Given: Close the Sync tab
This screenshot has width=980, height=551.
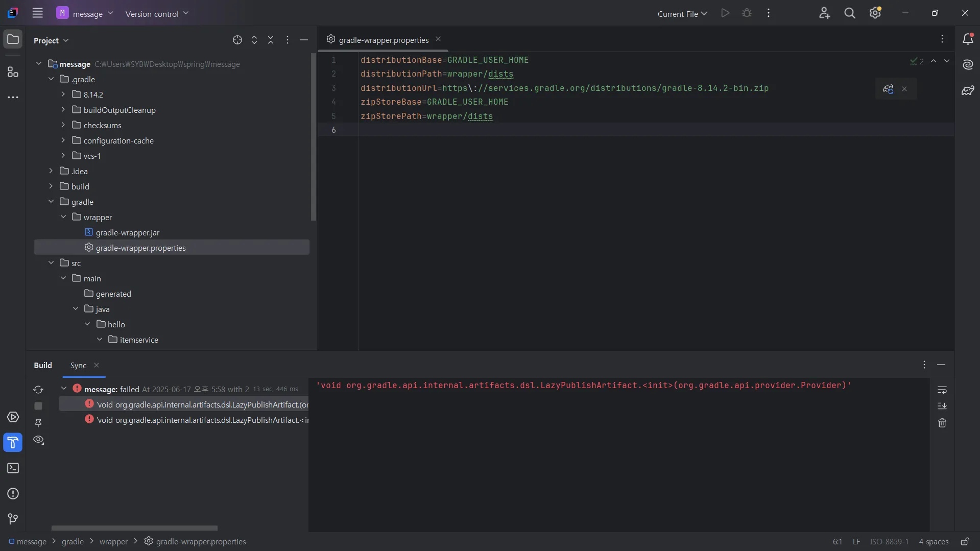Looking at the screenshot, I should point(97,365).
